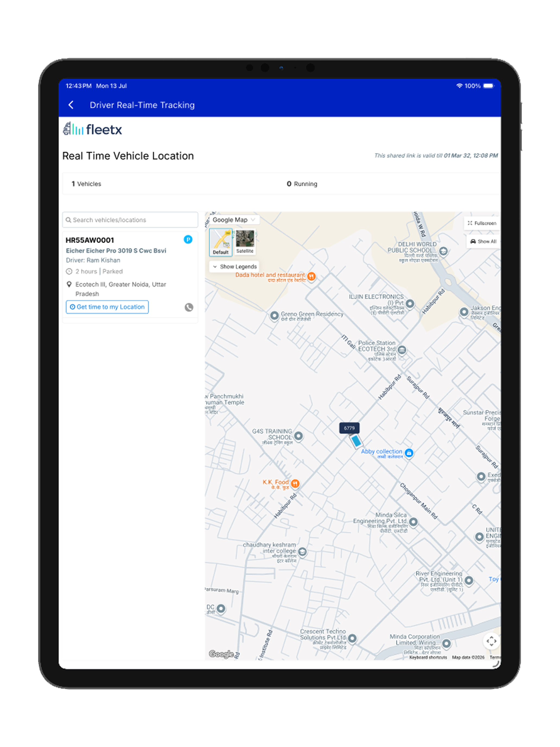Click the Wi-Fi status icon
The width and height of the screenshot is (560, 747).
click(x=459, y=86)
